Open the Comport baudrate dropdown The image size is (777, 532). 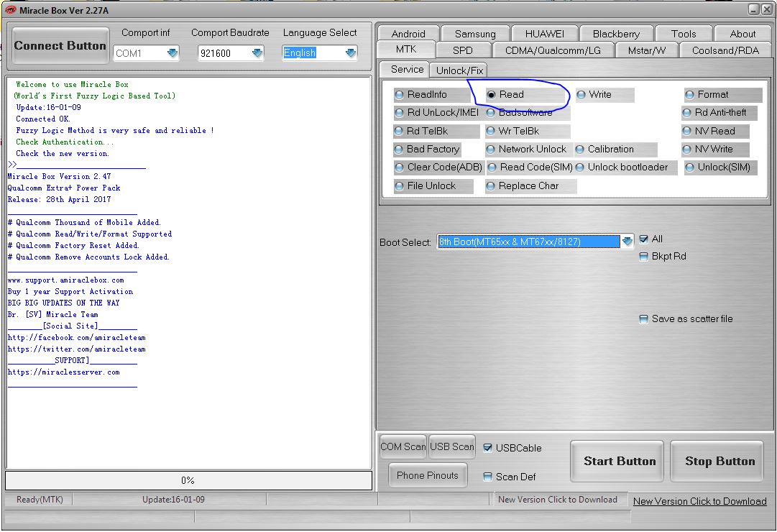click(x=257, y=52)
